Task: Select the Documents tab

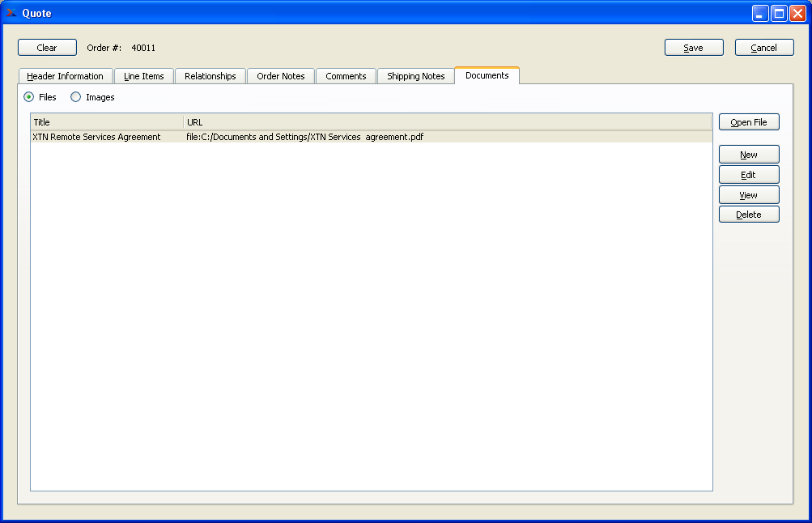Action: coord(487,75)
